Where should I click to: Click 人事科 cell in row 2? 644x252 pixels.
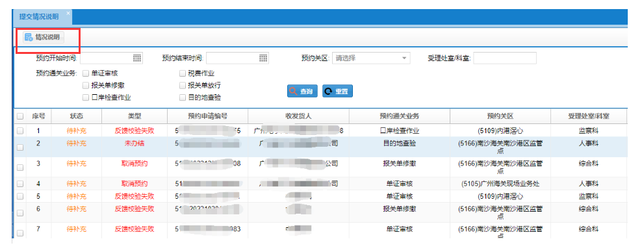(589, 144)
